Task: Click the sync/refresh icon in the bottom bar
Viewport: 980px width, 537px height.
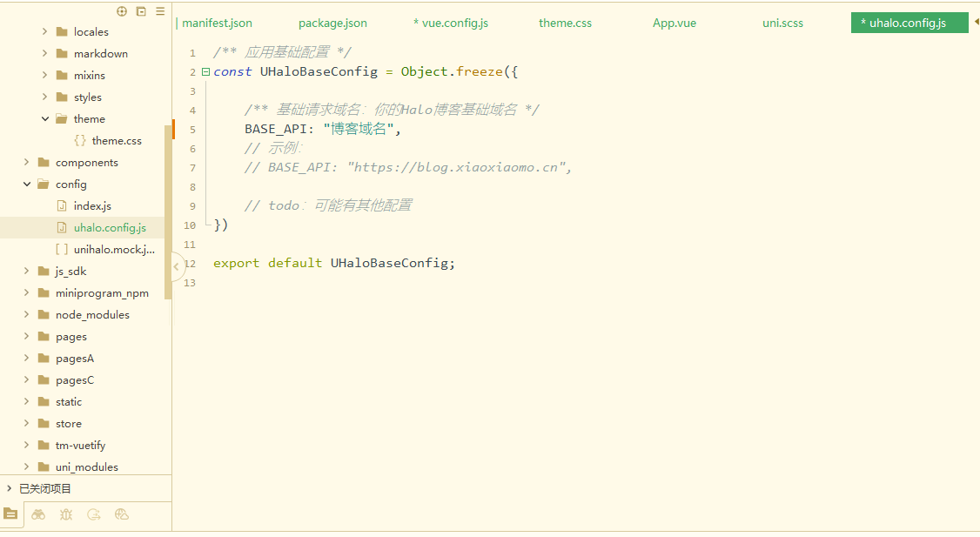Action: (94, 514)
